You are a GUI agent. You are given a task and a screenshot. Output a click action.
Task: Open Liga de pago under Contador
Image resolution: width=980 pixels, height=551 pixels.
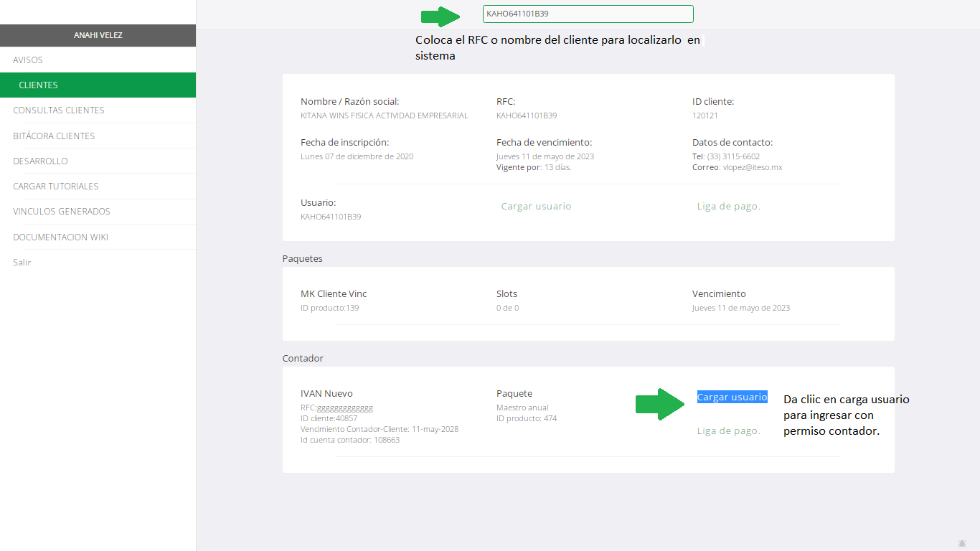click(728, 431)
